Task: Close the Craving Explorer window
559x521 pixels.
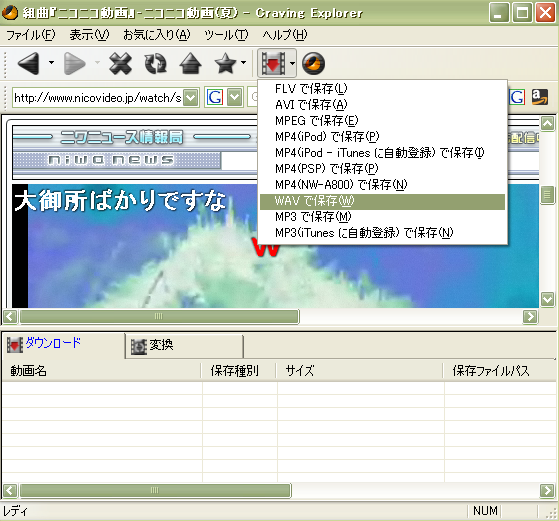Action: (545, 13)
